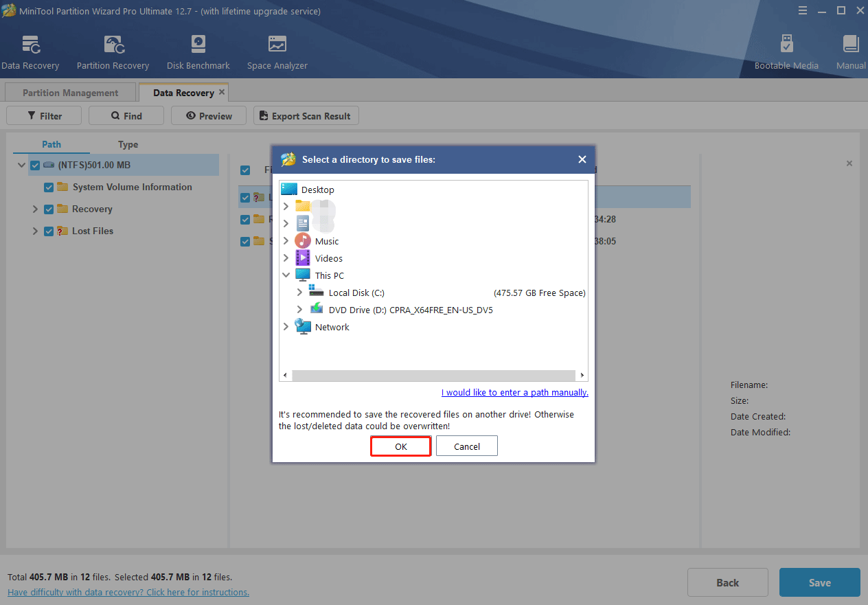This screenshot has width=868, height=605.
Task: Open the Space Analyzer tool
Action: (x=277, y=45)
